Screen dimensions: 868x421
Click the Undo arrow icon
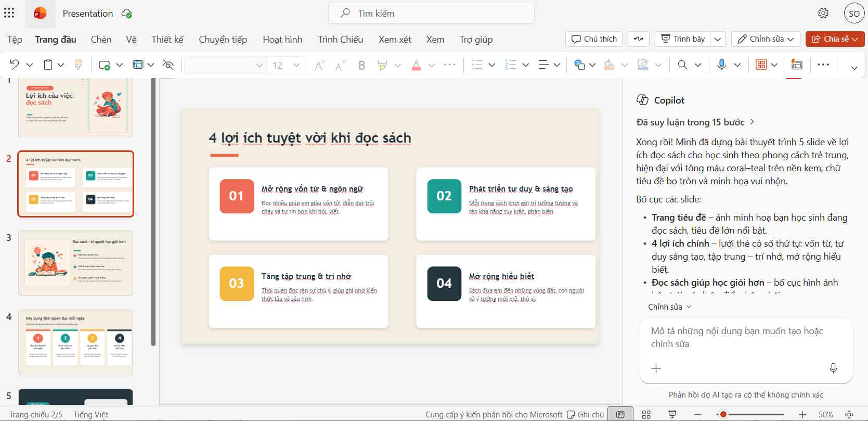(15, 65)
